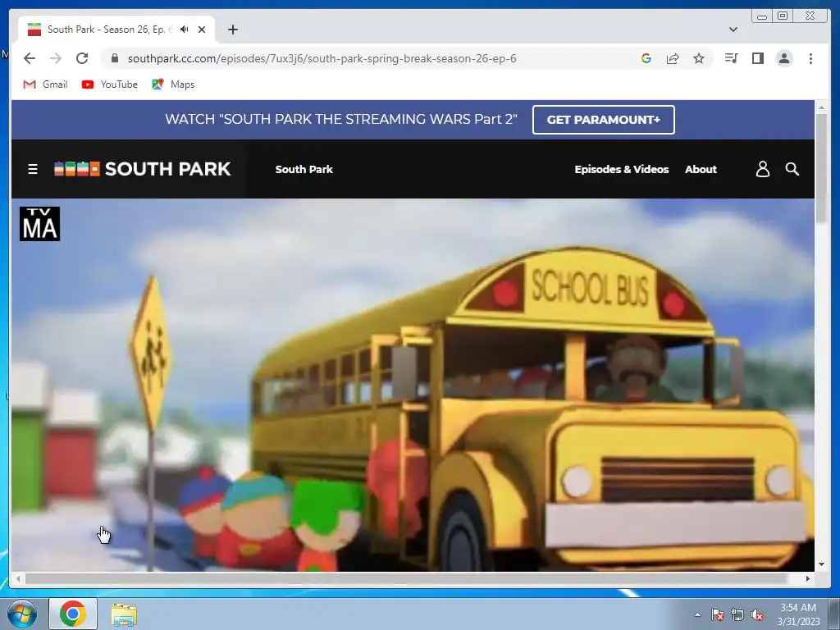
Task: Open the About menu item
Action: (x=701, y=169)
